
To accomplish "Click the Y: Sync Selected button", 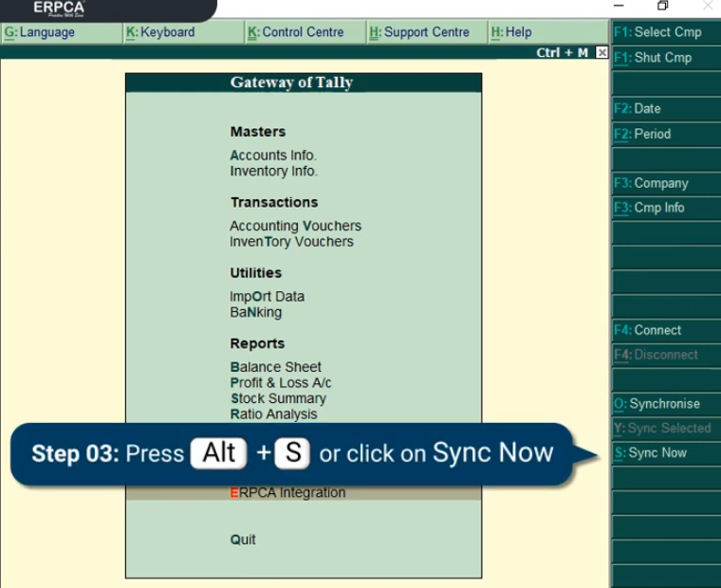I will pyautogui.click(x=666, y=428).
